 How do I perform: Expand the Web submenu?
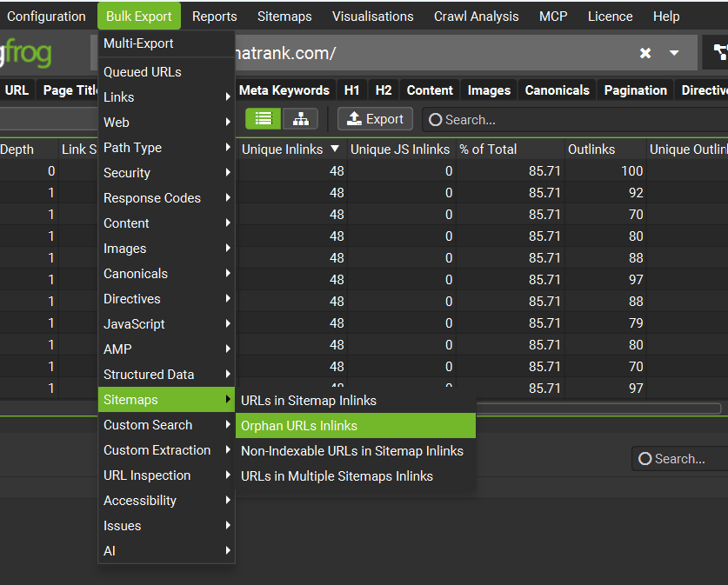click(x=166, y=122)
